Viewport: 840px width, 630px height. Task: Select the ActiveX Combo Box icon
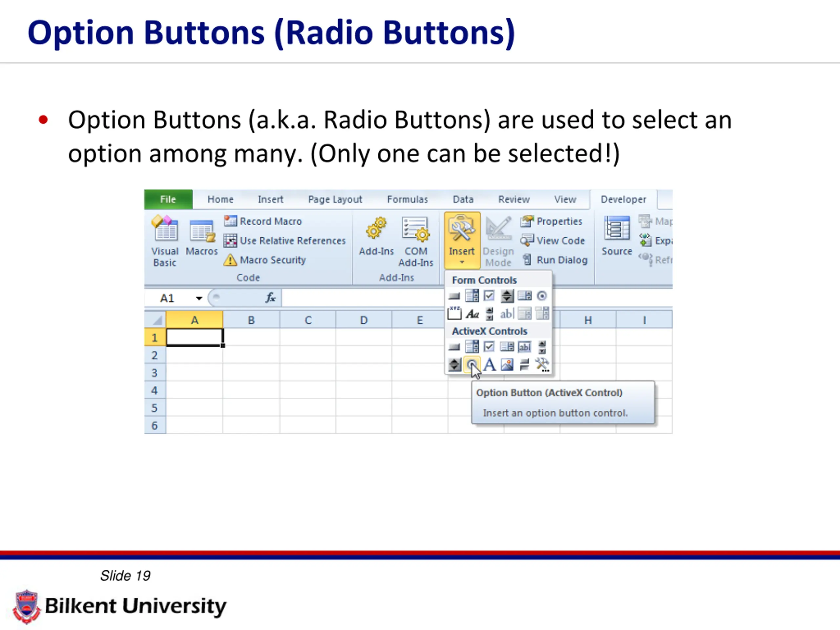pyautogui.click(x=472, y=347)
